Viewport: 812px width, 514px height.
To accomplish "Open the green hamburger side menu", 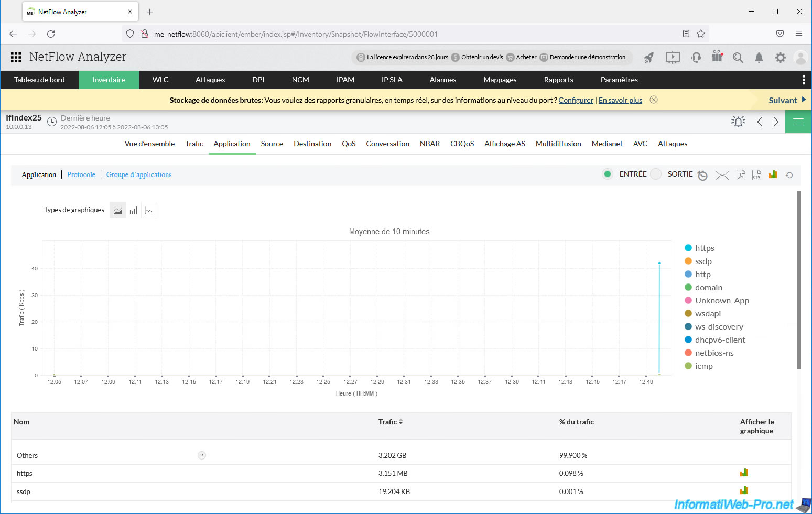I will [x=798, y=122].
